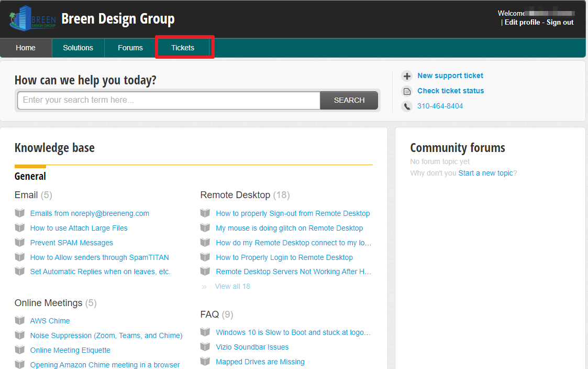This screenshot has width=588, height=369.
Task: Open Edit profile link
Action: click(x=522, y=22)
